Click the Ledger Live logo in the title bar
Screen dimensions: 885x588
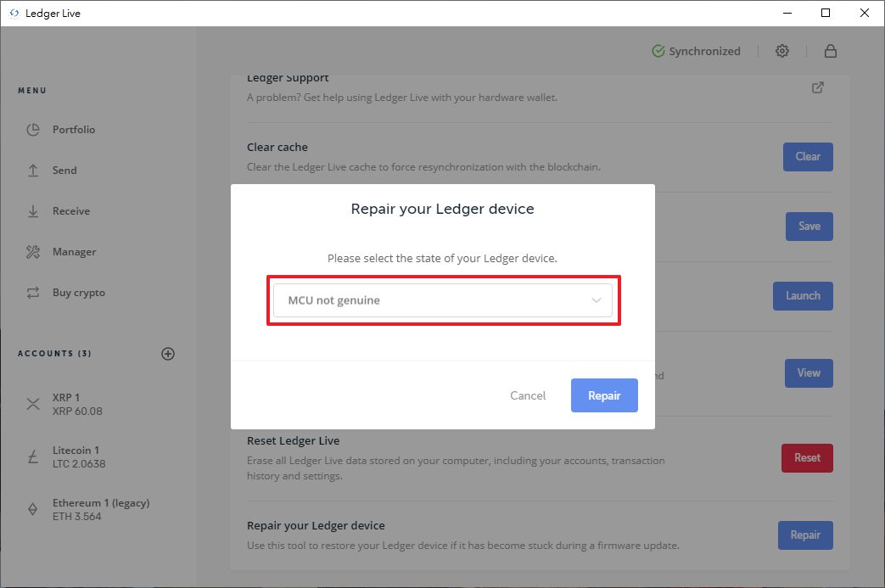pos(14,13)
